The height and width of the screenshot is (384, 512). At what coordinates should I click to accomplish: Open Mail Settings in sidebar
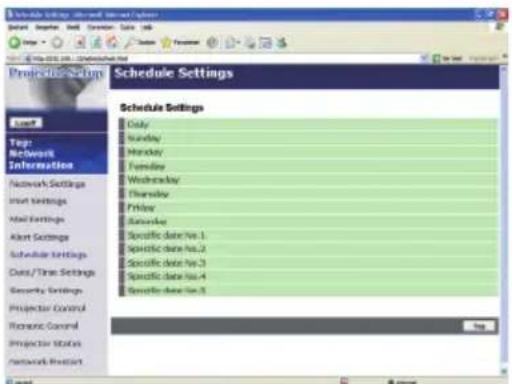(x=37, y=219)
